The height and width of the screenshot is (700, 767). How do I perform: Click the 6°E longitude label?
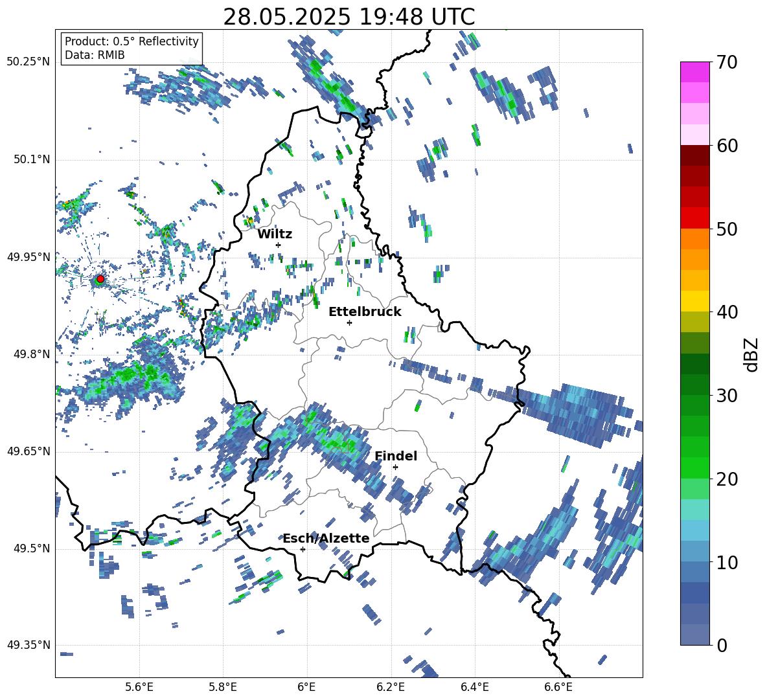306,687
